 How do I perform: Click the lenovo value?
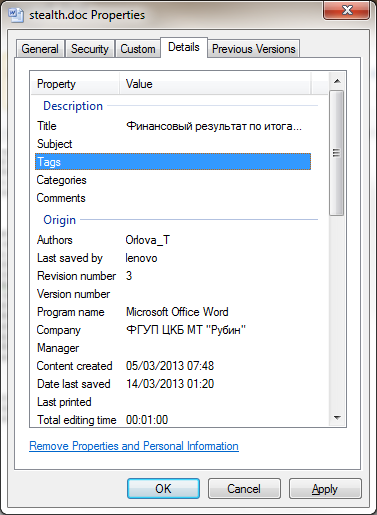[141, 258]
